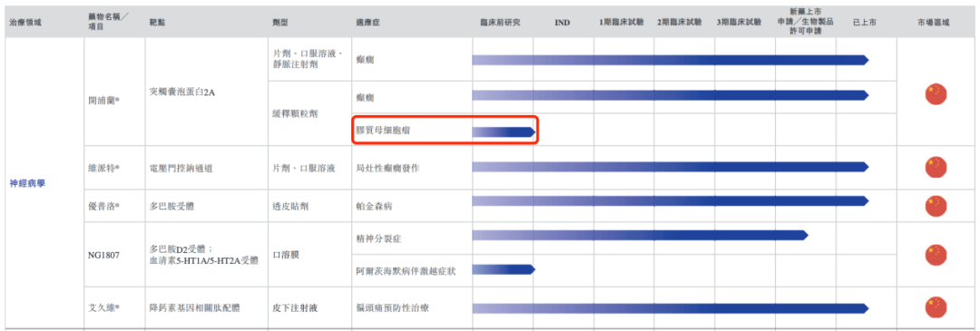Click the 帕金森病 indication text
The image size is (980, 331).
[374, 206]
